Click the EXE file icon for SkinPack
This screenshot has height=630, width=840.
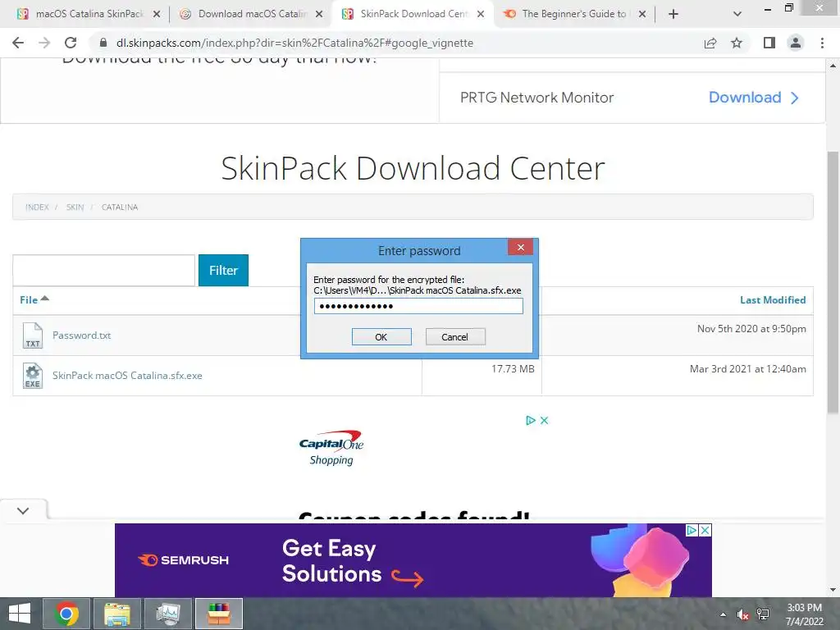coord(33,376)
